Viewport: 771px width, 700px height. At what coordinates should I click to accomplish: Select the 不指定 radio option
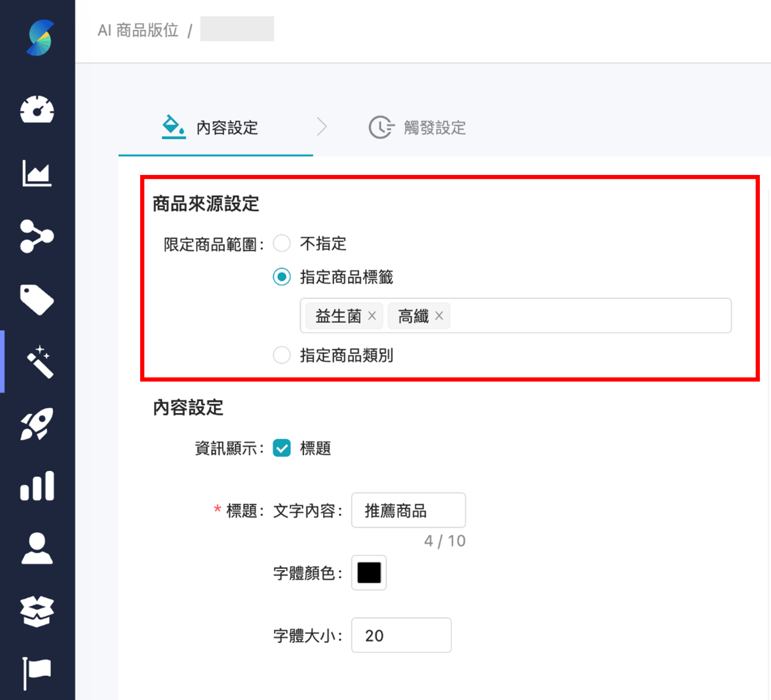[x=282, y=243]
